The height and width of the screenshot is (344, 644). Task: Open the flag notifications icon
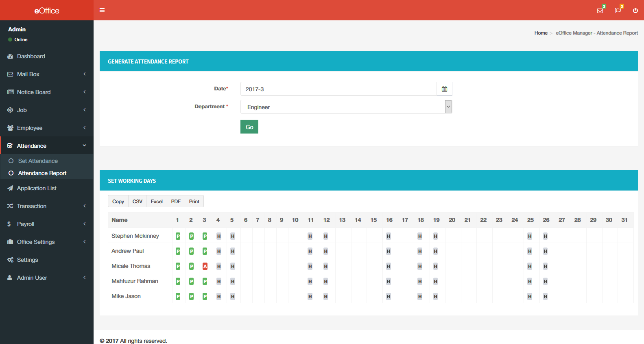618,11
